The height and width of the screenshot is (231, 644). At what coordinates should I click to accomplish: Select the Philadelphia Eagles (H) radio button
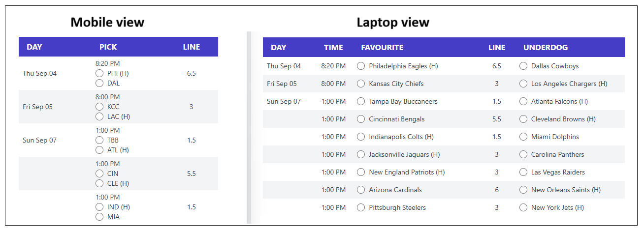pyautogui.click(x=361, y=66)
